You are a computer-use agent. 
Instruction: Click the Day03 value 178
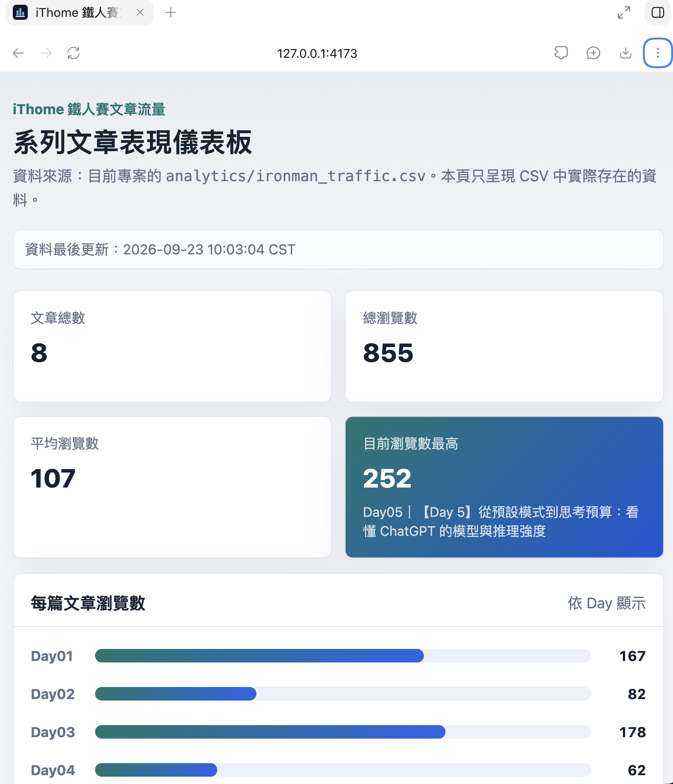click(x=632, y=732)
